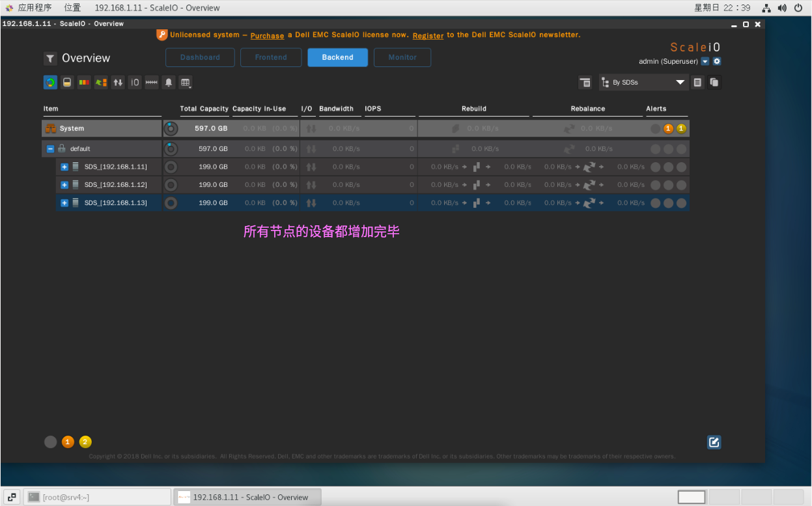The height and width of the screenshot is (506, 812).
Task: Click the System row orange binoculars icon
Action: coord(50,128)
